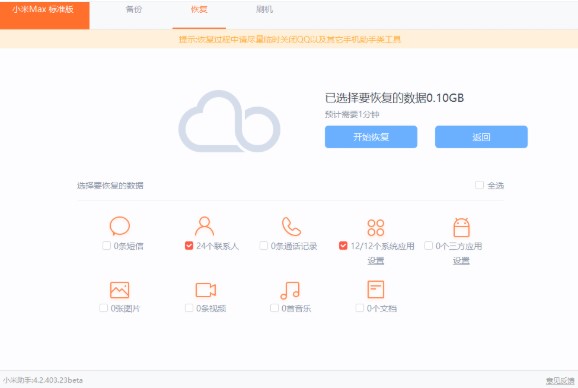
Task: Click the call records phone icon
Action: click(291, 226)
